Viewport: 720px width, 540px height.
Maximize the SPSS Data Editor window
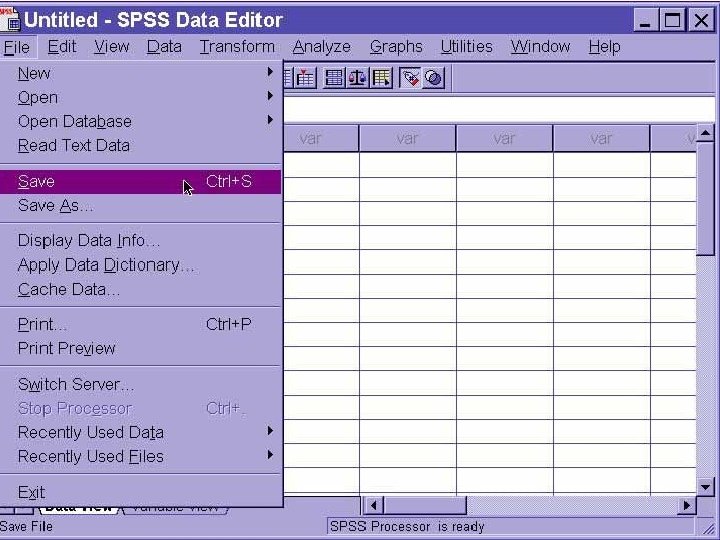[673, 20]
